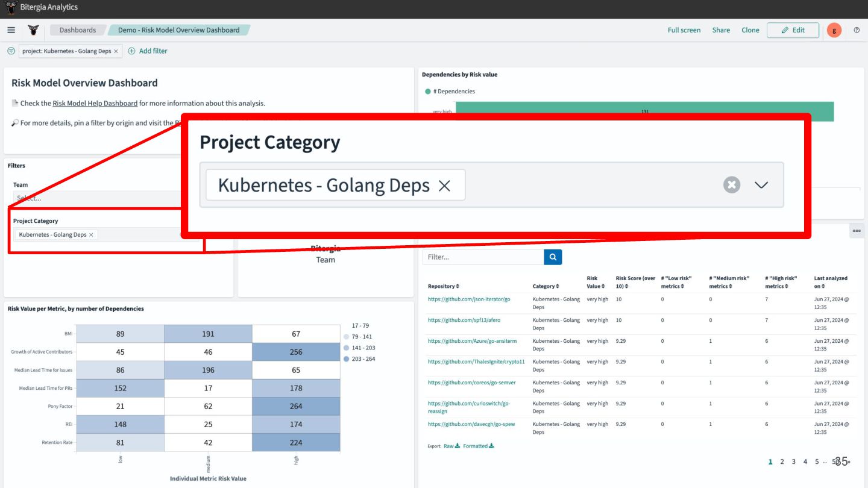868x488 pixels.
Task: Sort table by Risk Score (over 10)
Action: tap(635, 282)
